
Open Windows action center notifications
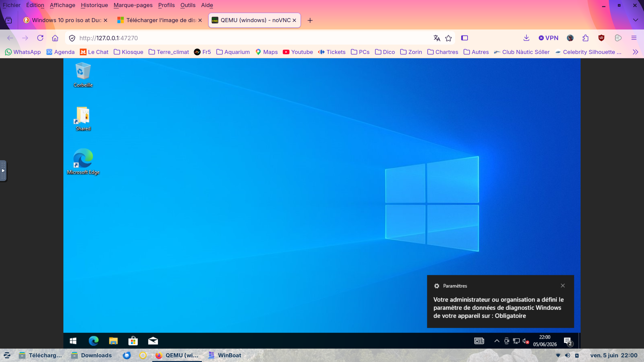point(568,341)
